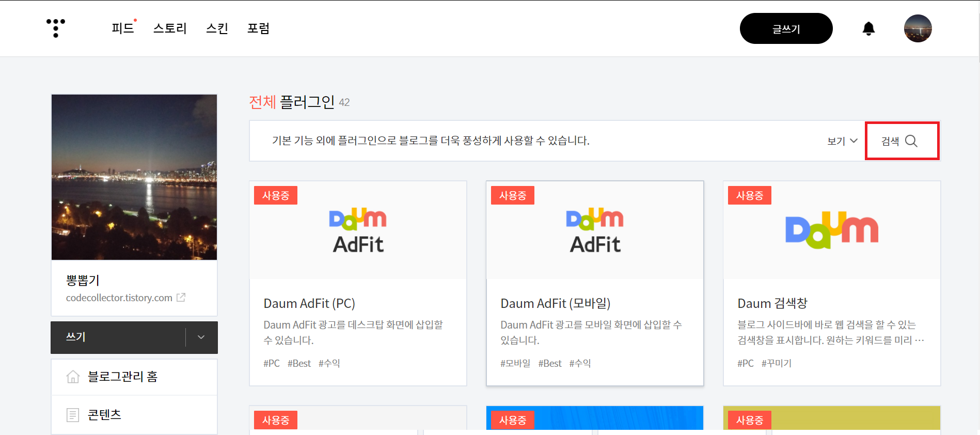Click AdFit logo on Daum AdFit (모바일) card

pyautogui.click(x=595, y=230)
